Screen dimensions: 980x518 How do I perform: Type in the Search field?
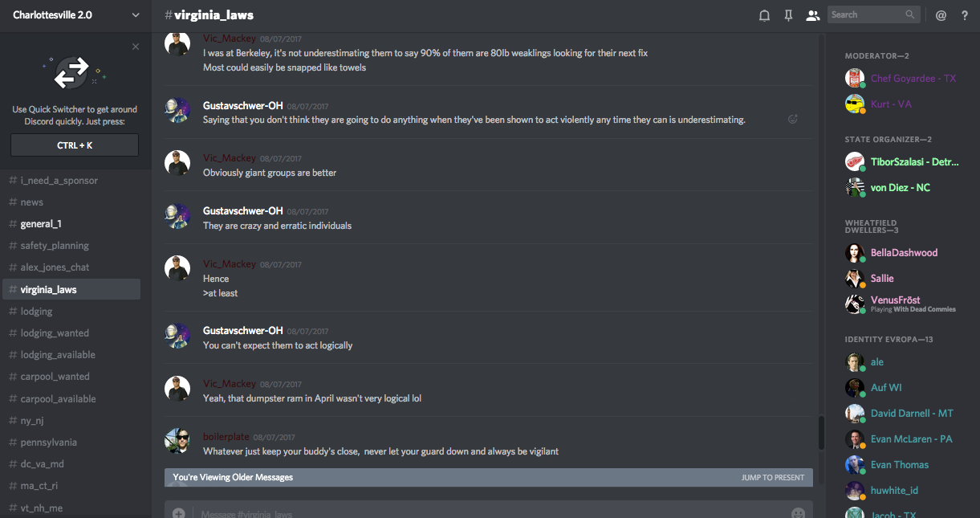point(867,14)
